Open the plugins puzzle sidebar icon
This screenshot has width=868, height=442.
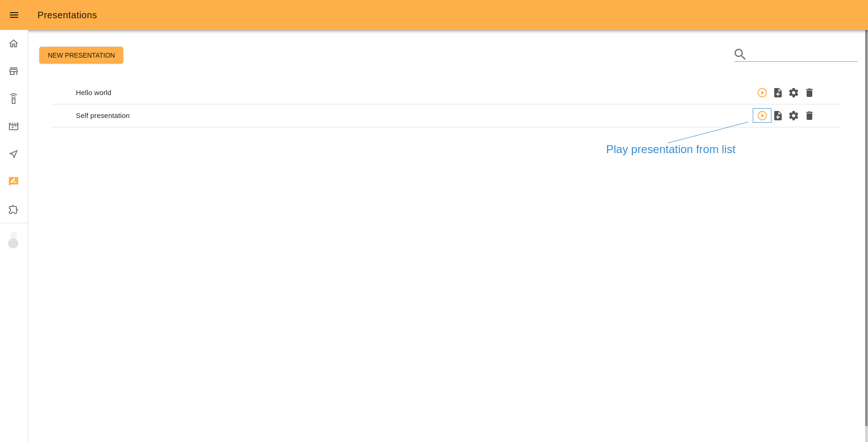point(14,209)
